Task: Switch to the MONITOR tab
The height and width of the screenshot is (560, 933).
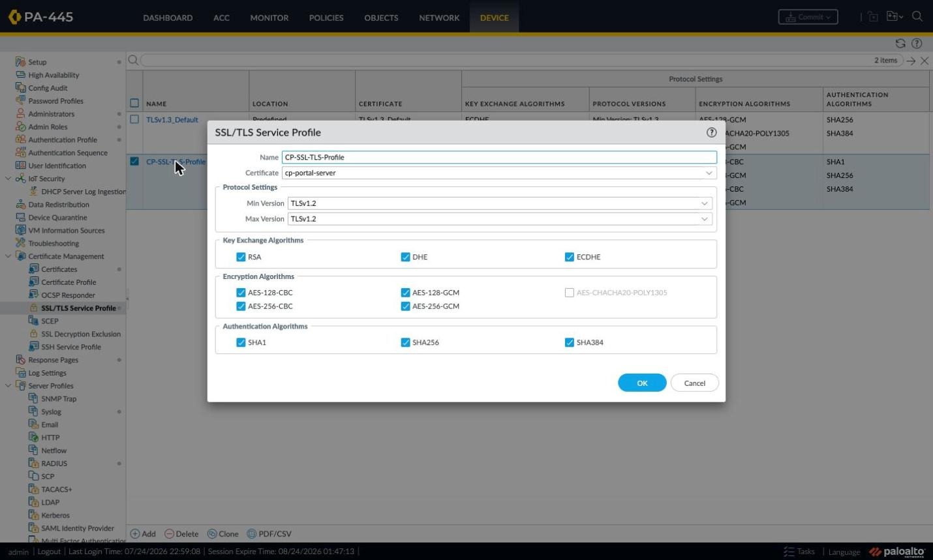Action: [269, 18]
